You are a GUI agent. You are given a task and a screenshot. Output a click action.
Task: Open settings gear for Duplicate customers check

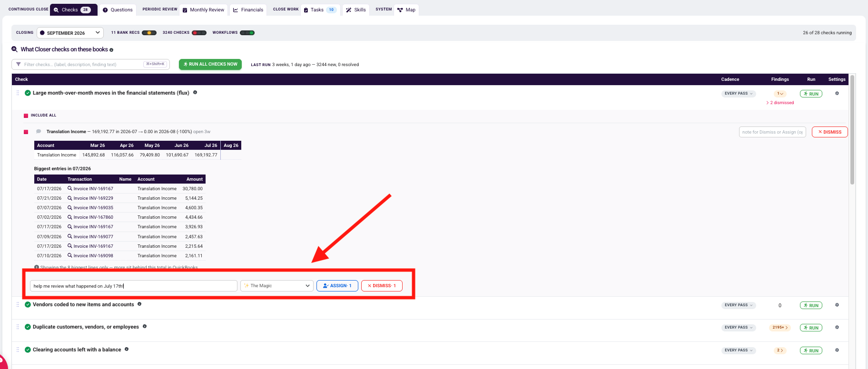pyautogui.click(x=837, y=327)
